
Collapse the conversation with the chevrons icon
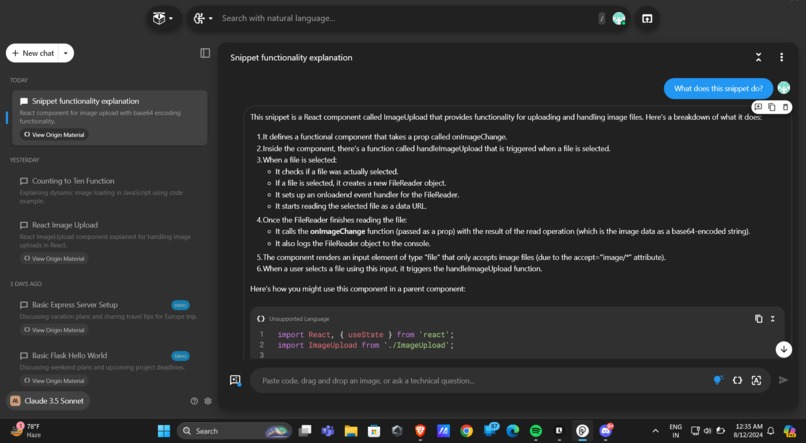[x=758, y=57]
